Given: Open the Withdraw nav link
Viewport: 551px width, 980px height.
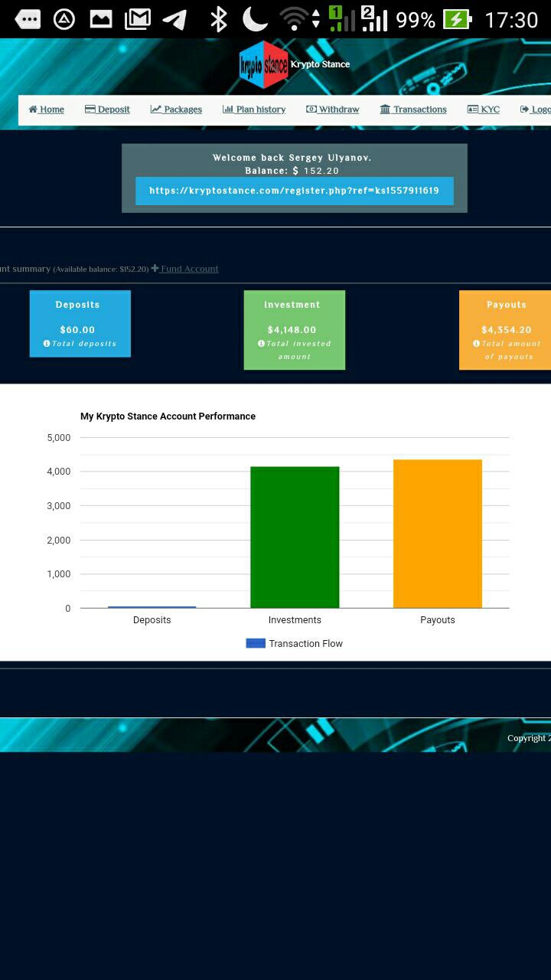Looking at the screenshot, I should tap(333, 109).
